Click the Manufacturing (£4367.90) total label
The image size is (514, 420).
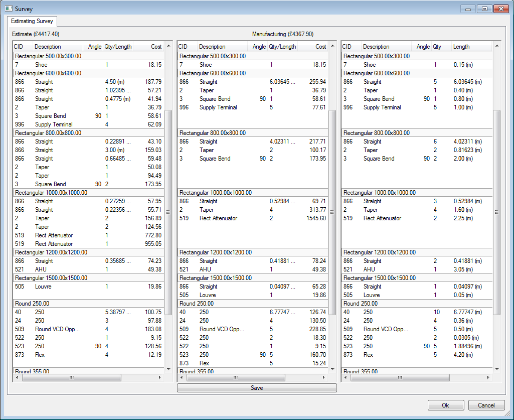pos(283,34)
